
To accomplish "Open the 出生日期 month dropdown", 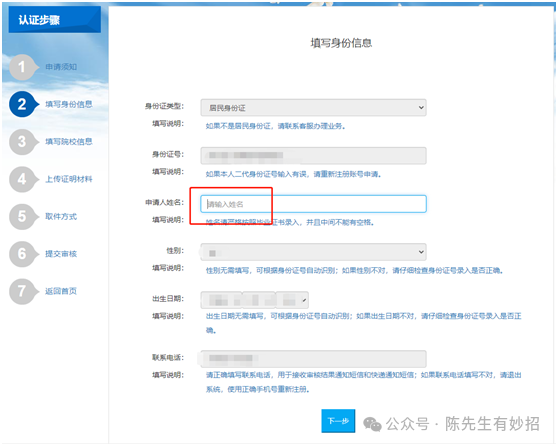I will coord(259,300).
